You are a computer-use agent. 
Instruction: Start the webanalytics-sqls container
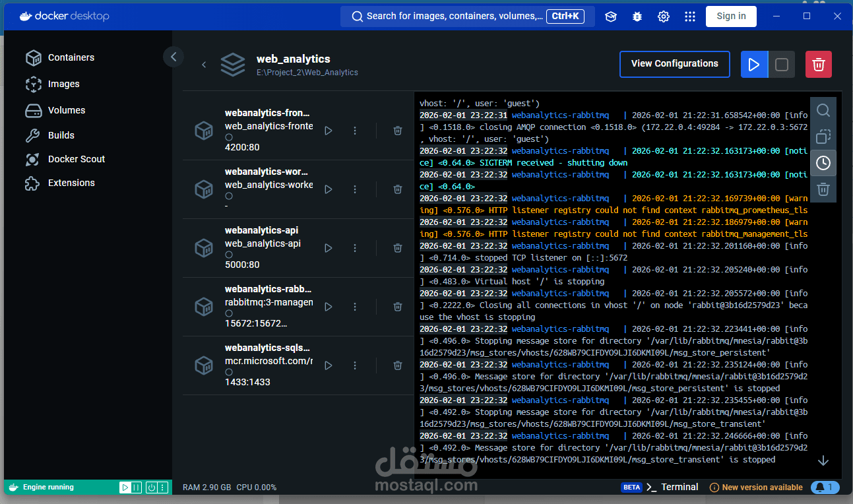point(329,365)
